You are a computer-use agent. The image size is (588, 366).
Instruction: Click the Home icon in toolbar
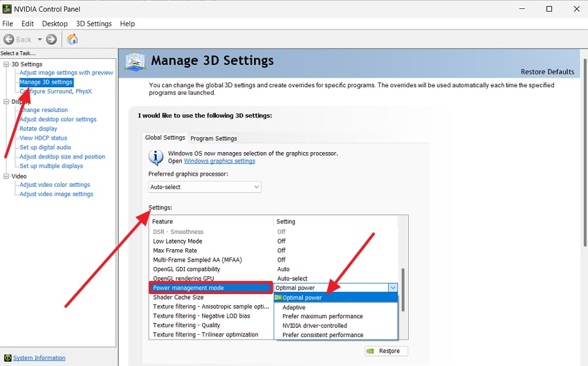pos(73,39)
